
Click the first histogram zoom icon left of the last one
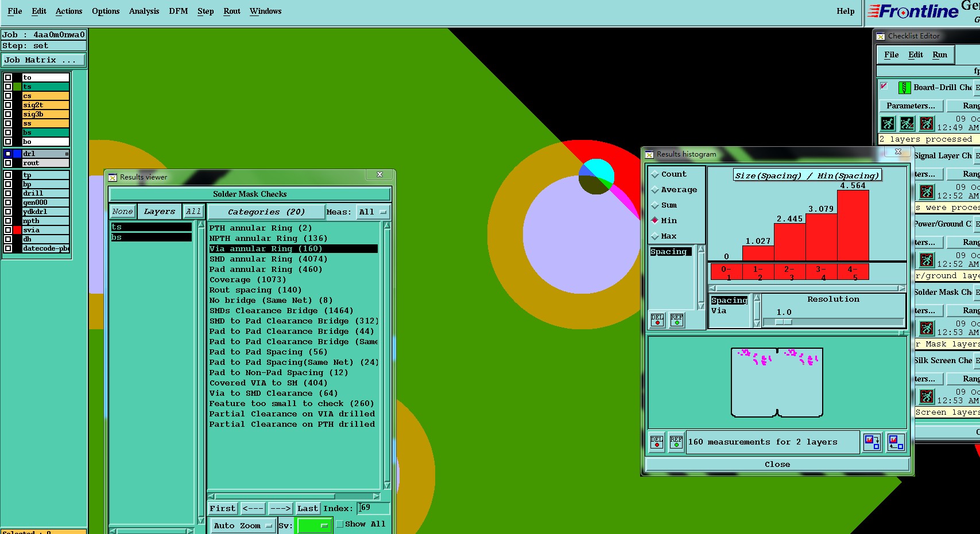pyautogui.click(x=872, y=442)
